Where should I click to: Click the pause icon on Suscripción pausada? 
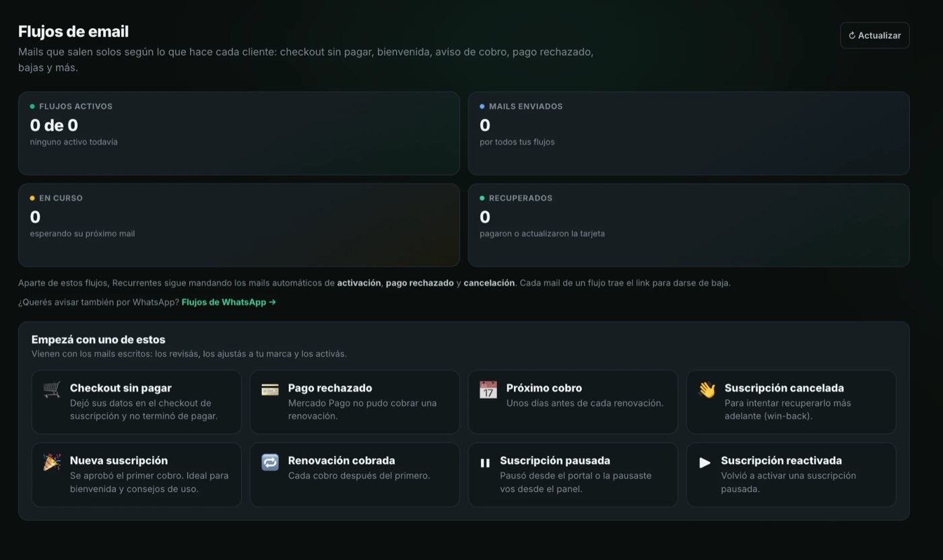pos(485,463)
